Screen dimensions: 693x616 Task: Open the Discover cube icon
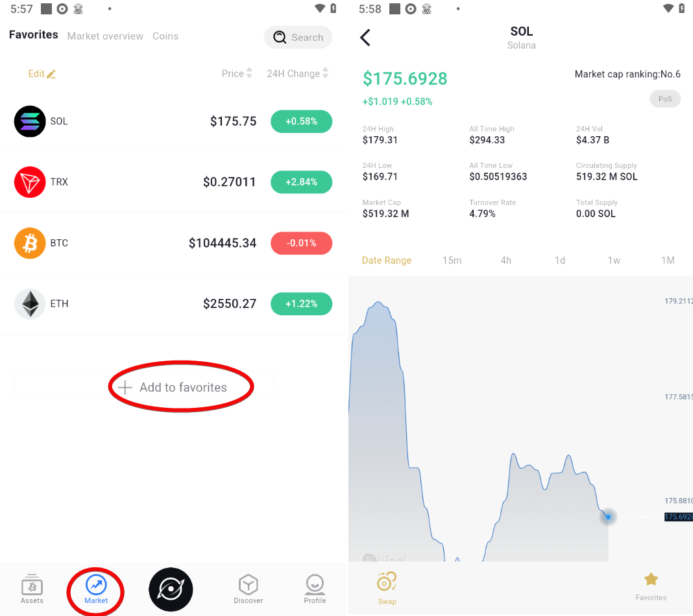pyautogui.click(x=248, y=585)
